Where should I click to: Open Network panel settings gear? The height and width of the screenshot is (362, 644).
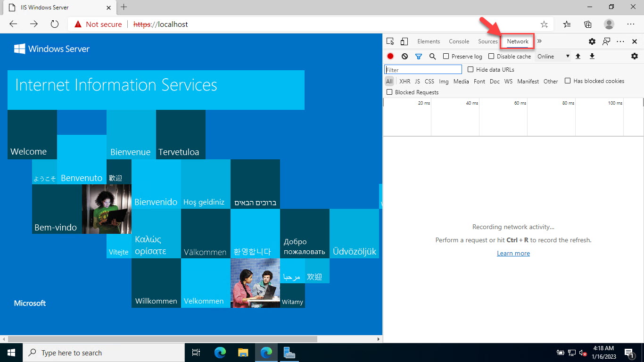pos(635,56)
